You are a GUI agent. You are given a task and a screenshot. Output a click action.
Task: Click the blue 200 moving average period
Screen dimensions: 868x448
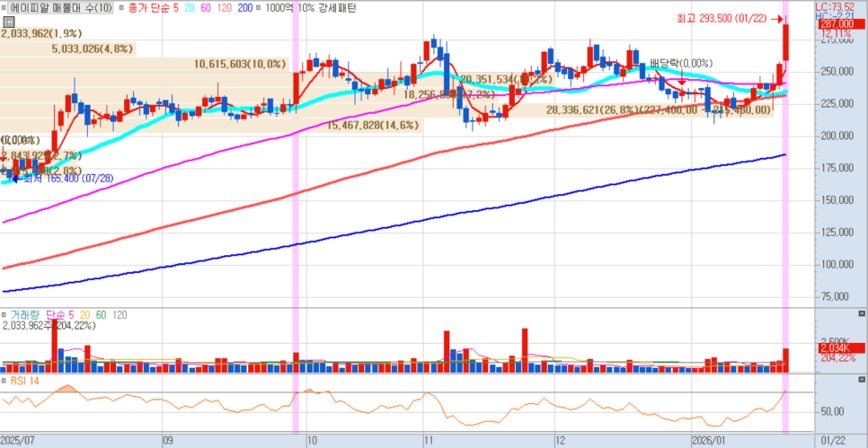coord(247,8)
